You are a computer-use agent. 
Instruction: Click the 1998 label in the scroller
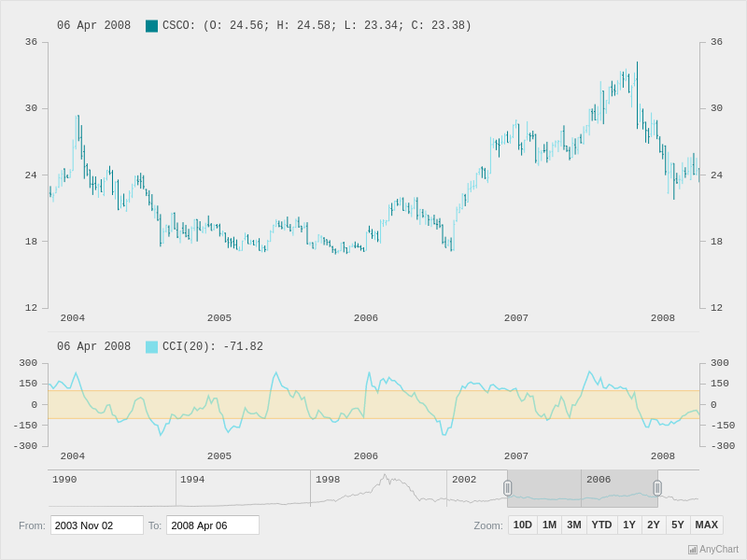328,480
